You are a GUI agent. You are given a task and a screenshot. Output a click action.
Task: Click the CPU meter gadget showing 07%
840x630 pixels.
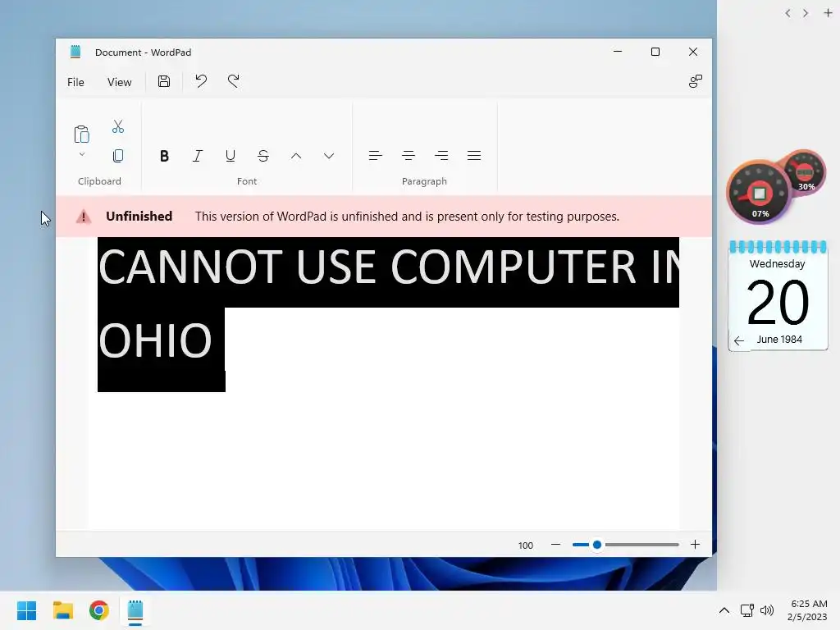coord(759,192)
